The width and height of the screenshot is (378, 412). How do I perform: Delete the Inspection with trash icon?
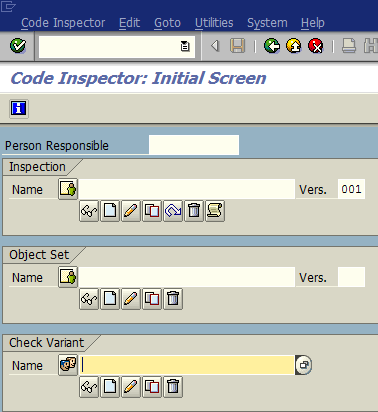[194, 211]
